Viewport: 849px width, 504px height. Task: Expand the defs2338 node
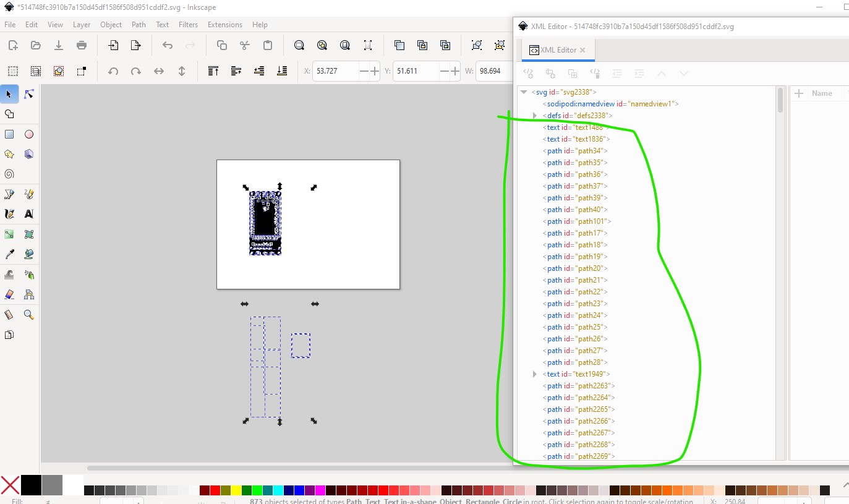point(535,116)
